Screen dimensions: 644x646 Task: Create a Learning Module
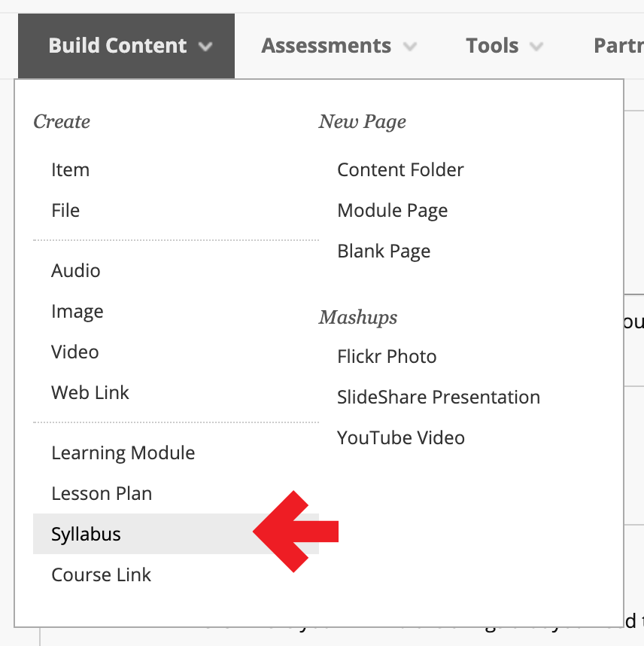(x=123, y=453)
